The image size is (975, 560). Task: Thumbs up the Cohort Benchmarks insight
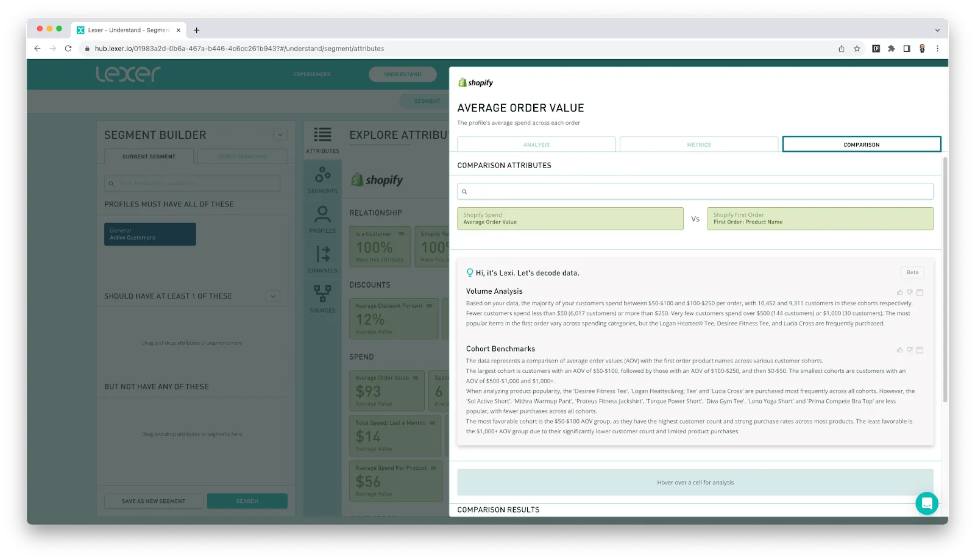[899, 350]
